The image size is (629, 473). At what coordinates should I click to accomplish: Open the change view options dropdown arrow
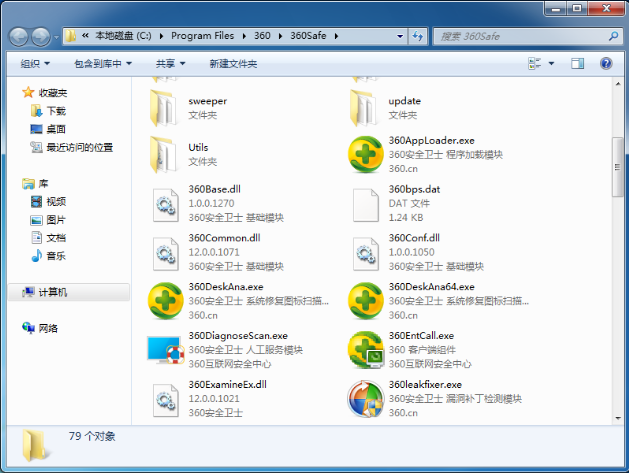(x=551, y=63)
